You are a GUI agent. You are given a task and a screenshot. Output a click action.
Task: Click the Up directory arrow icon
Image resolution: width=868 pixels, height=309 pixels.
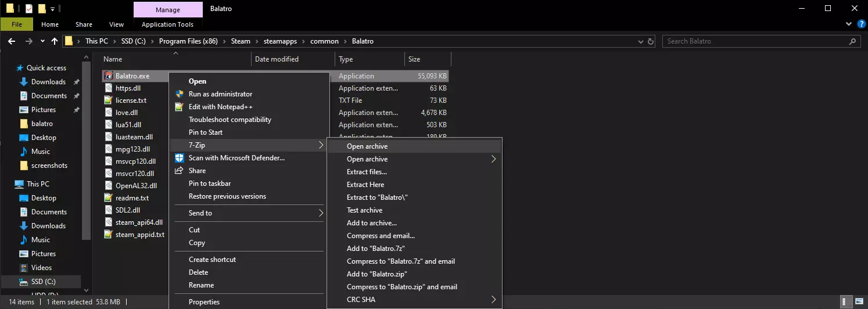click(55, 41)
